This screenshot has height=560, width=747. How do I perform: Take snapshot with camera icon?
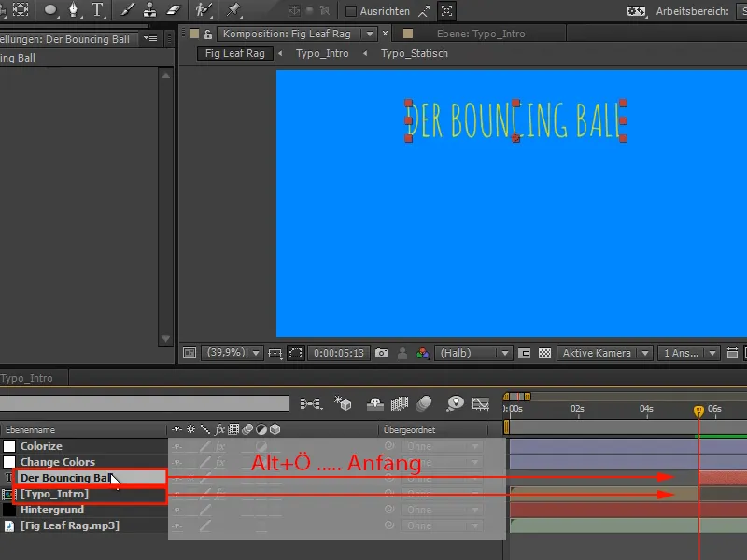click(381, 353)
